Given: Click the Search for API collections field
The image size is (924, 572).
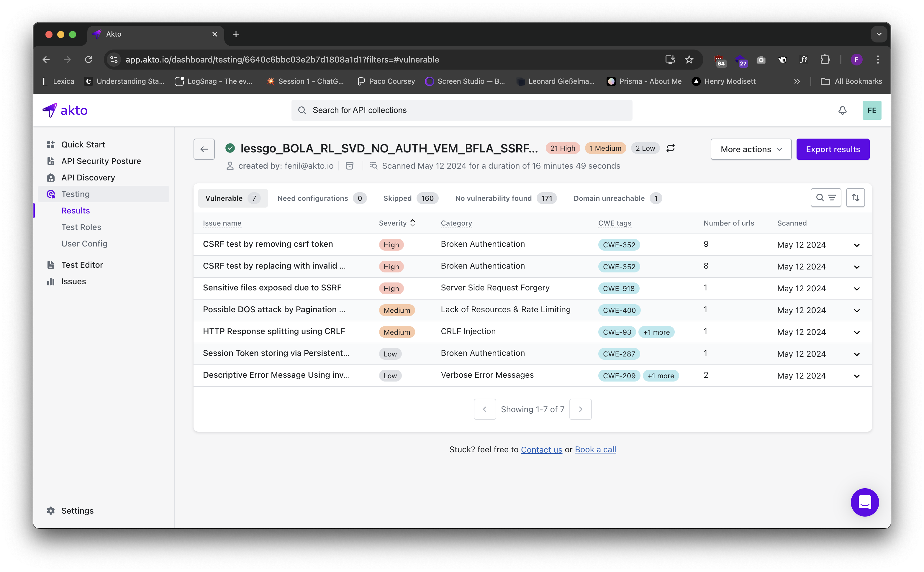Looking at the screenshot, I should (462, 110).
